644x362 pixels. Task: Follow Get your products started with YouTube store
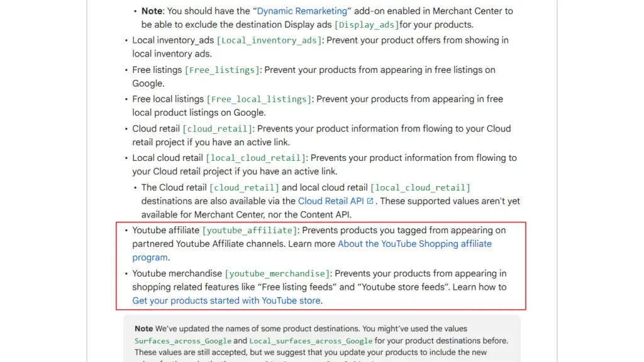(x=226, y=301)
